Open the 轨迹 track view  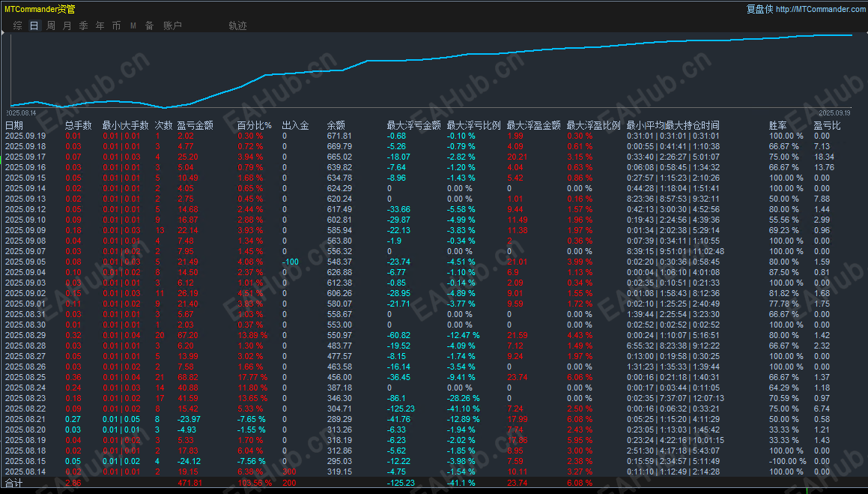click(237, 25)
